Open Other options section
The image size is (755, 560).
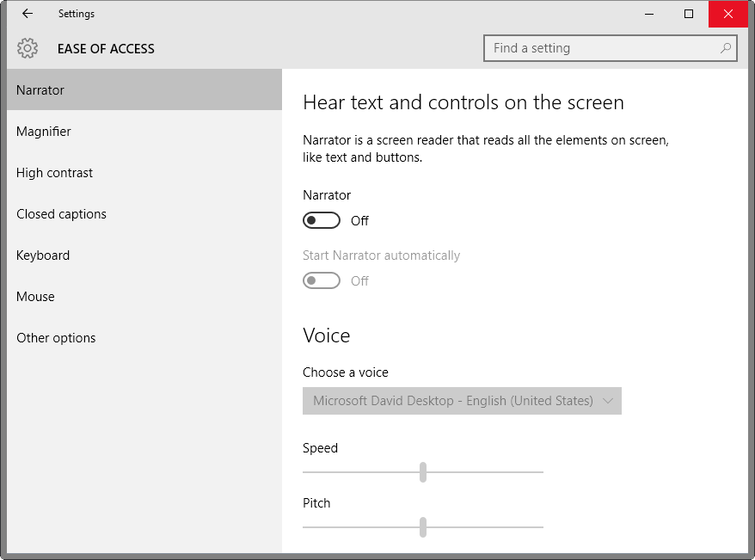[x=144, y=338]
